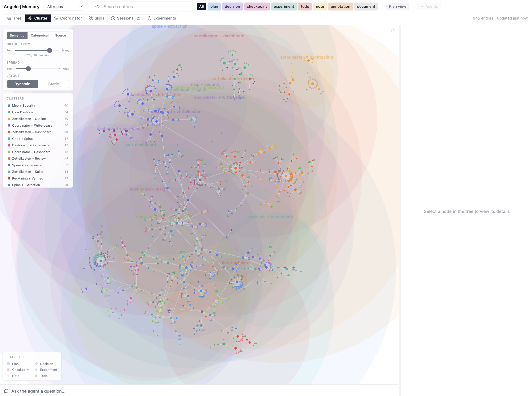Image resolution: width=532 pixels, height=396 pixels.
Task: Choose Static layout
Action: 54,84
